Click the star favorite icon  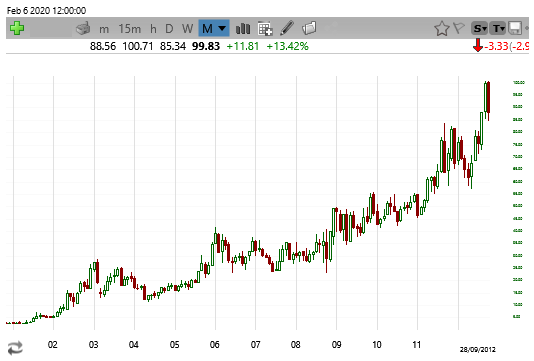[442, 29]
